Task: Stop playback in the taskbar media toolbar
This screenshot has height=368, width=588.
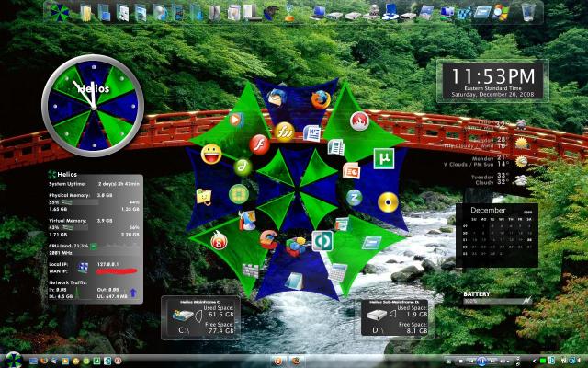Action: pos(461,362)
